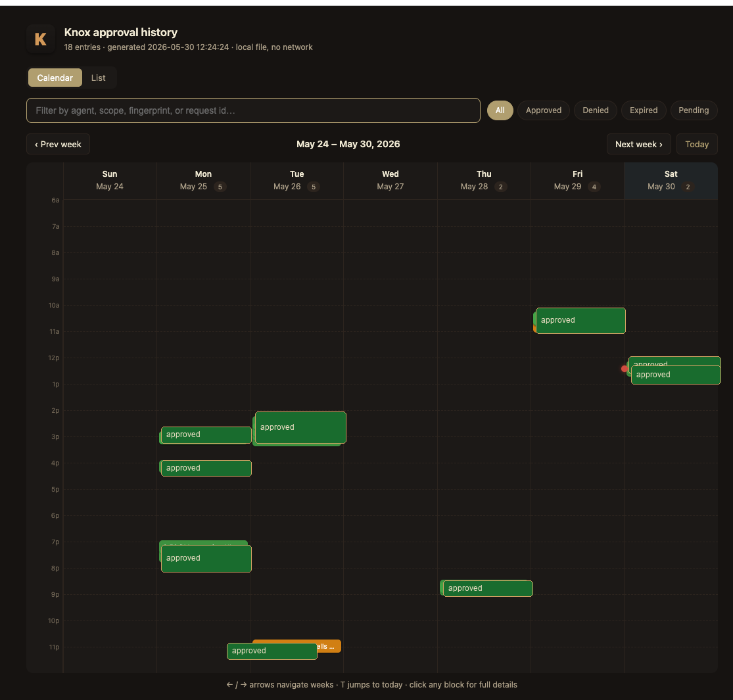The image size is (733, 700).
Task: Open Monday's 4p approved block
Action: click(x=206, y=468)
